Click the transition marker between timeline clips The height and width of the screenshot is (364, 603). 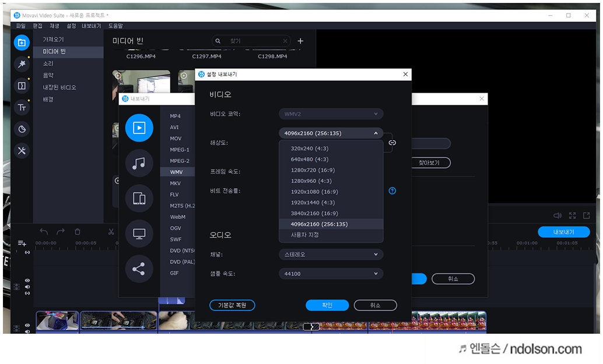(x=311, y=327)
